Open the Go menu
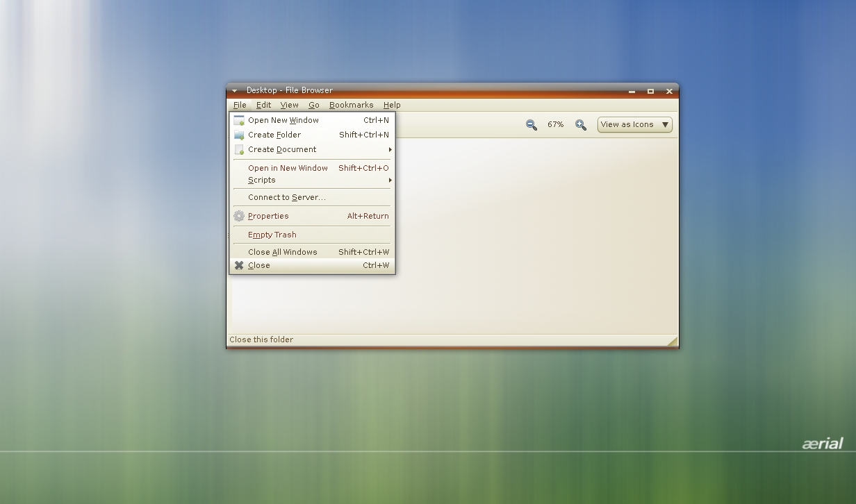The width and height of the screenshot is (856, 504). [314, 105]
